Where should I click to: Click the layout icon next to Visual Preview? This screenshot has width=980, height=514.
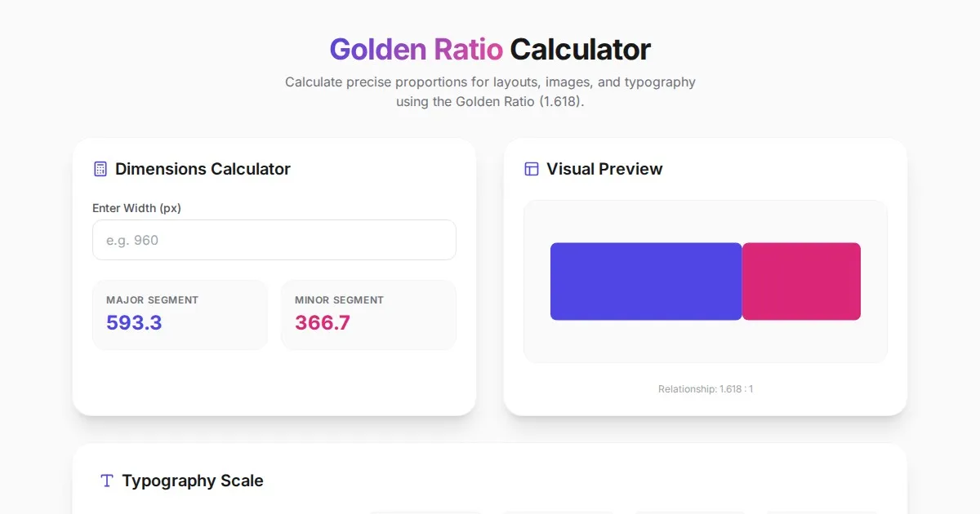532,169
